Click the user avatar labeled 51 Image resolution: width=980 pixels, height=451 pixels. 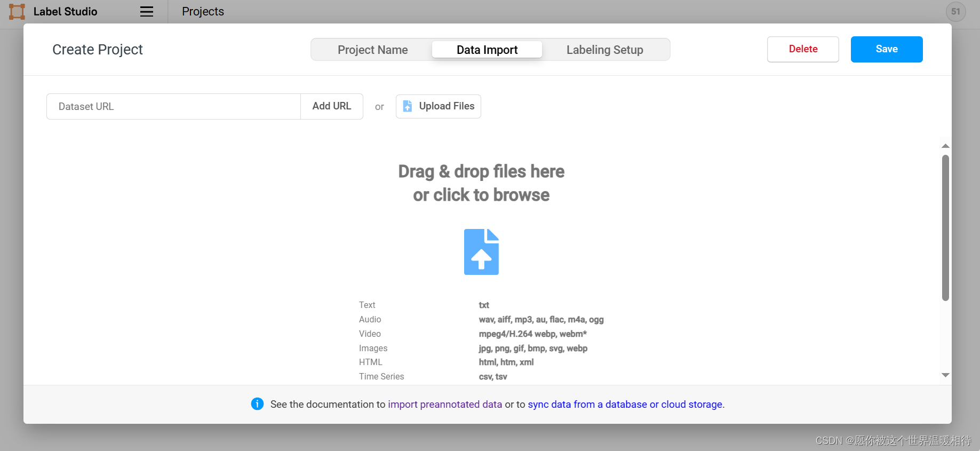[955, 12]
